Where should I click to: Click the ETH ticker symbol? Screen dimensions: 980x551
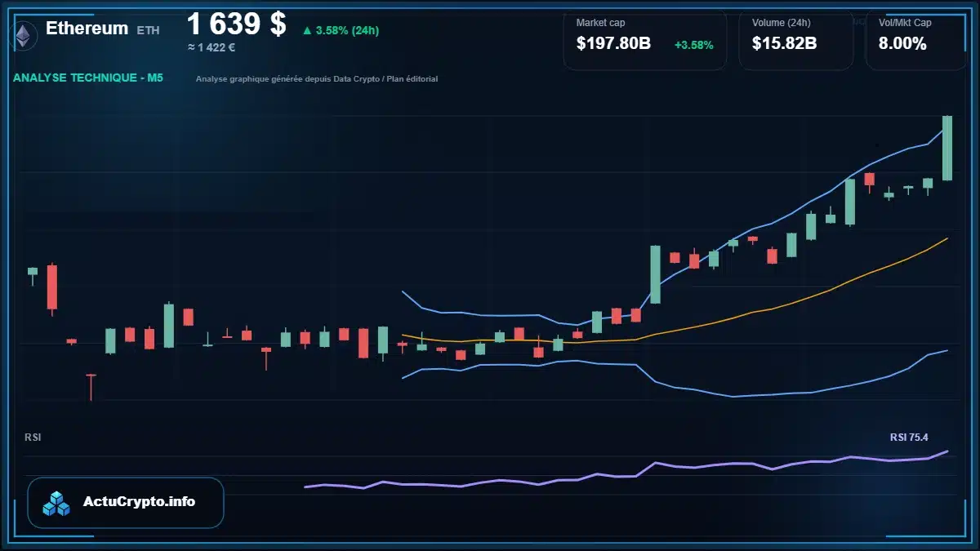[149, 30]
